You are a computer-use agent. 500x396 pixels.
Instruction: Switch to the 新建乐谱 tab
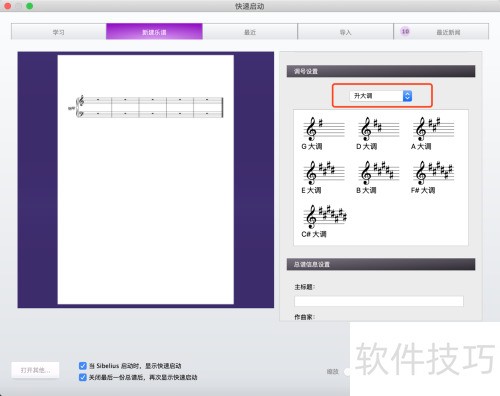[154, 32]
